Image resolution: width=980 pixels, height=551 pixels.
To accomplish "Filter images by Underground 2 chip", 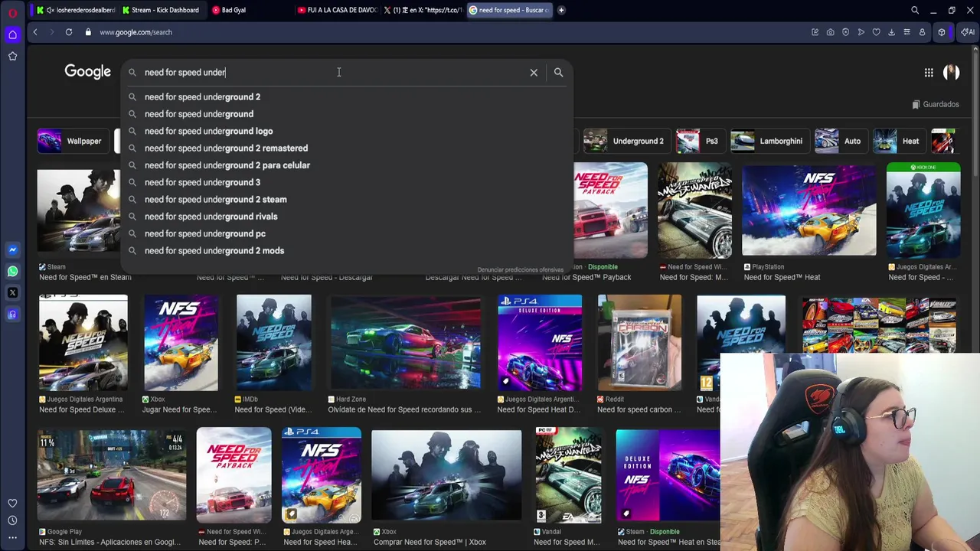I will 626,141.
